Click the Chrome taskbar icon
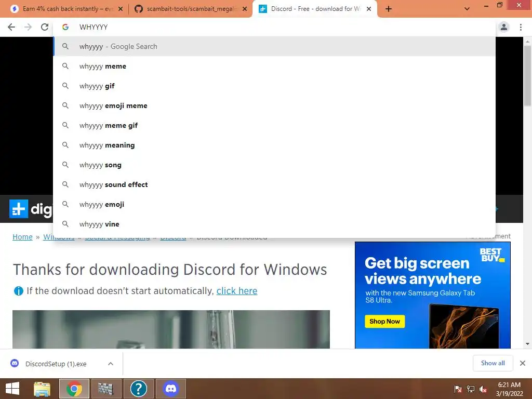 point(74,389)
